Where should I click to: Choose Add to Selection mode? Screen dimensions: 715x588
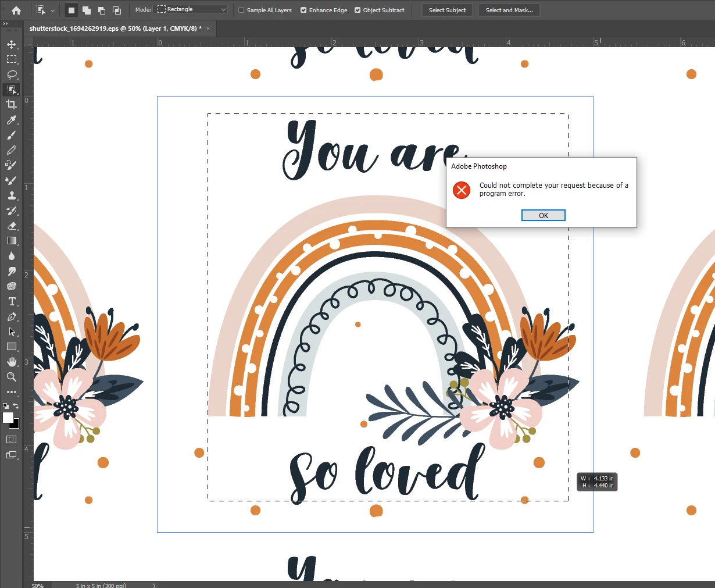[87, 10]
